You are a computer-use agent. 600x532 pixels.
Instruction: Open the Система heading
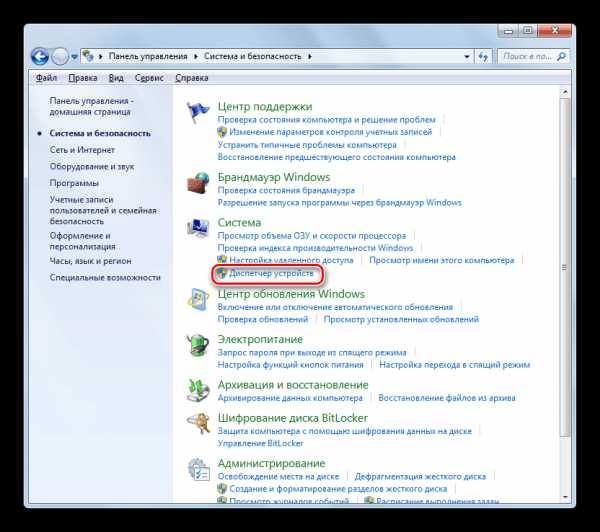tap(239, 222)
